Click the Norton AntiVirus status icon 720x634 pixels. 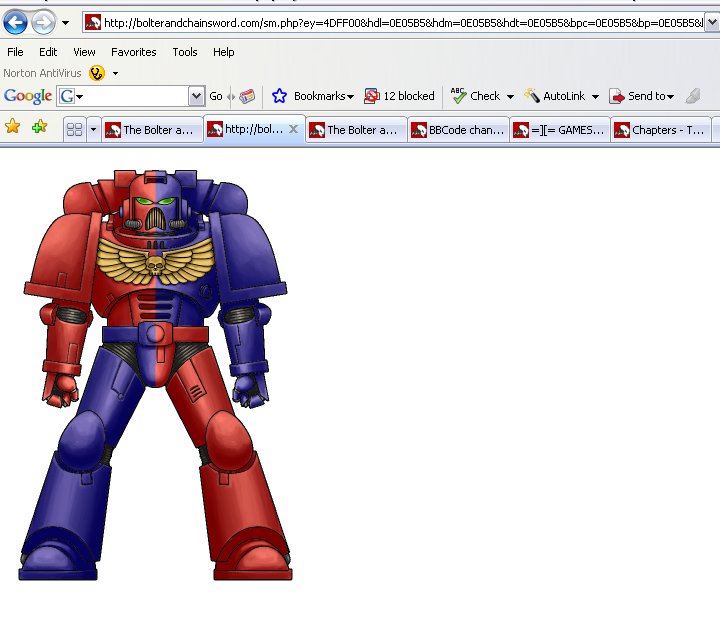pyautogui.click(x=97, y=73)
